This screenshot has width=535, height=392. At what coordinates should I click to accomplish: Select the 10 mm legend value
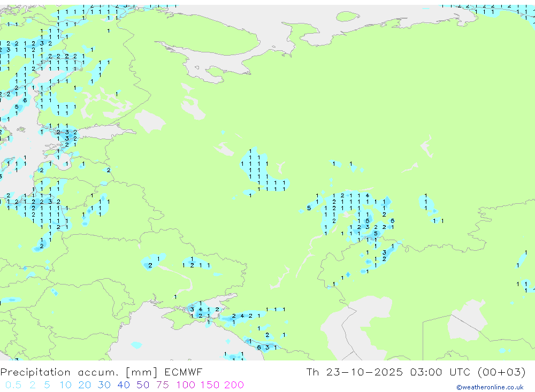click(65, 385)
